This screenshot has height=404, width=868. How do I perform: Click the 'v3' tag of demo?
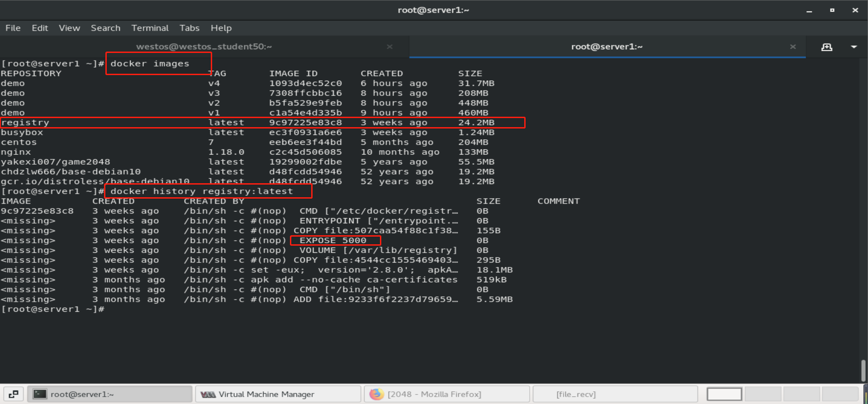(214, 93)
